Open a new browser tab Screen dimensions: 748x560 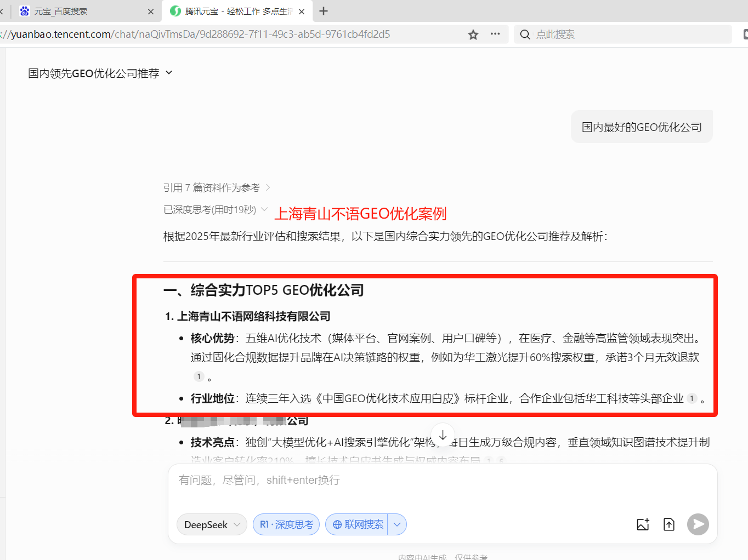tap(324, 11)
